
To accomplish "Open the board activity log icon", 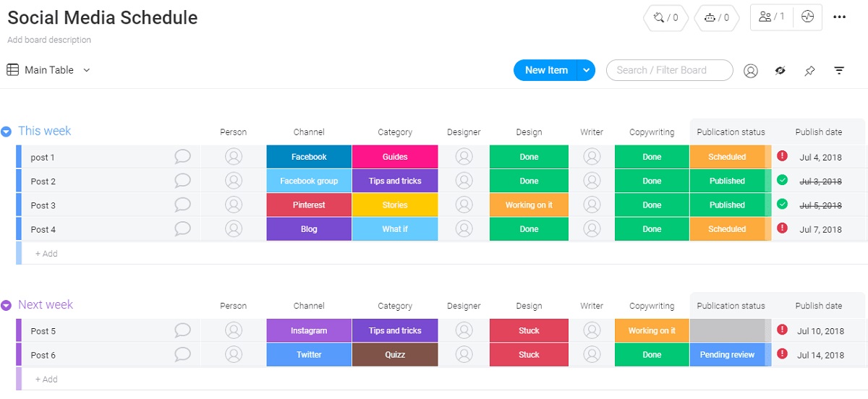I will coord(808,17).
